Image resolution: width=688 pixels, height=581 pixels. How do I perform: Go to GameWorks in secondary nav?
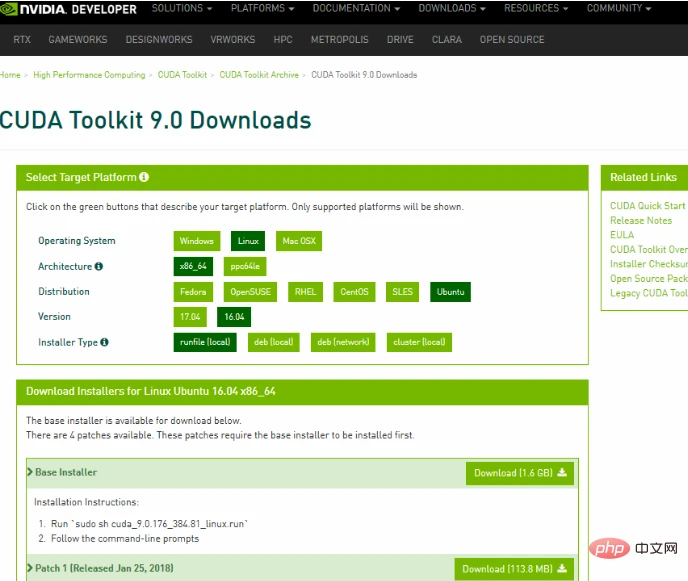point(78,39)
